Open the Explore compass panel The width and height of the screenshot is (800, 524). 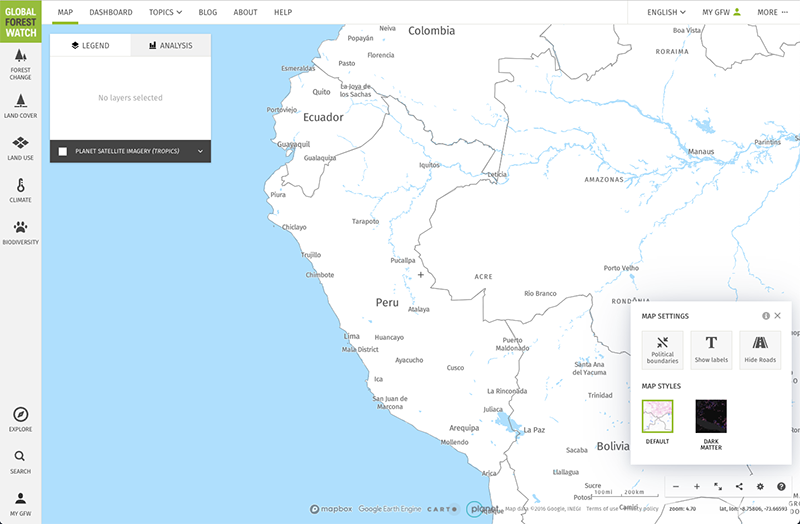click(20, 419)
